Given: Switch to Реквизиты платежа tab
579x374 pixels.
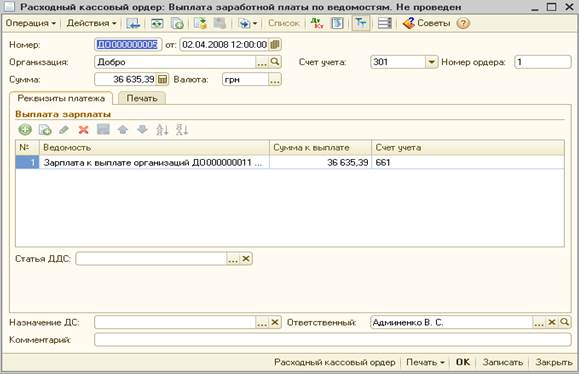Looking at the screenshot, I should pos(61,99).
